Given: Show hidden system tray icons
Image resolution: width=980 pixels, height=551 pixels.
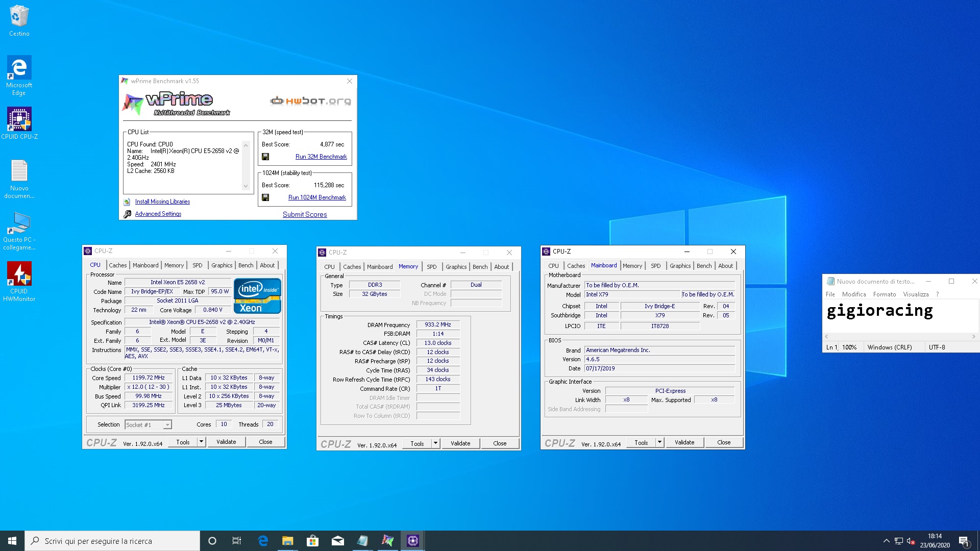Looking at the screenshot, I should [886, 541].
